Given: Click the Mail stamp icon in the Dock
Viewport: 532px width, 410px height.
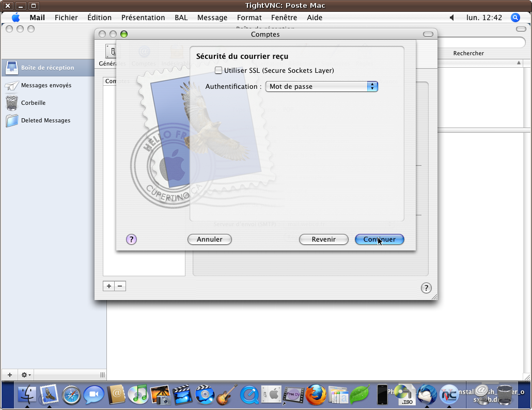Looking at the screenshot, I should pos(49,395).
